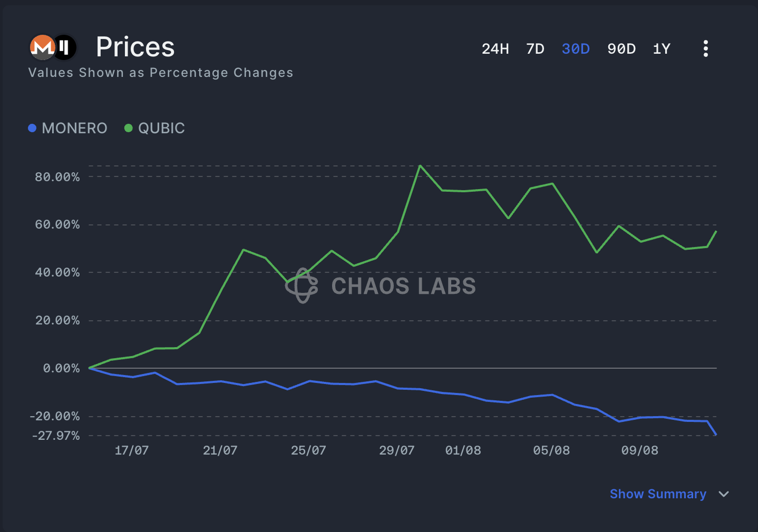Collapse the summary using the down arrow
Screen dimensions: 758x532
(723, 494)
